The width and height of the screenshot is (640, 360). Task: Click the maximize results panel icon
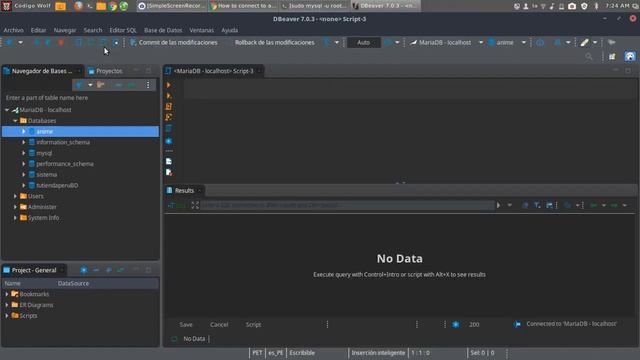[x=195, y=205]
